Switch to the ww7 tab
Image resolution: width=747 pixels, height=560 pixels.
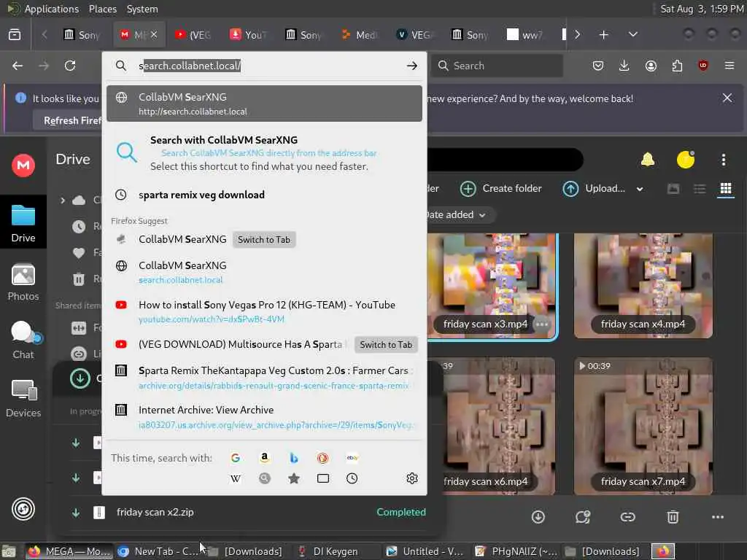pyautogui.click(x=525, y=35)
